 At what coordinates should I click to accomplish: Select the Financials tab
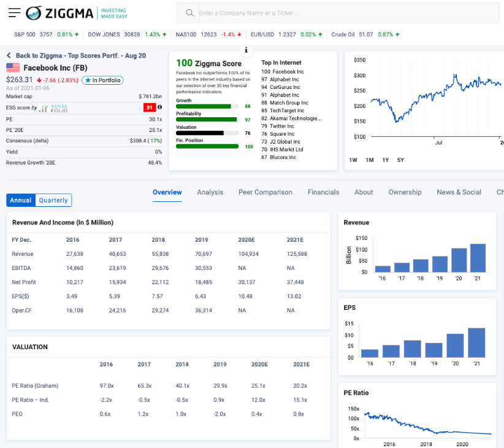[323, 192]
